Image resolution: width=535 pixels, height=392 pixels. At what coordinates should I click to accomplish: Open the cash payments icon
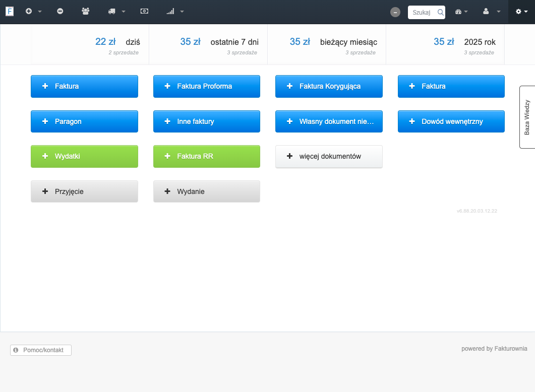coord(144,11)
